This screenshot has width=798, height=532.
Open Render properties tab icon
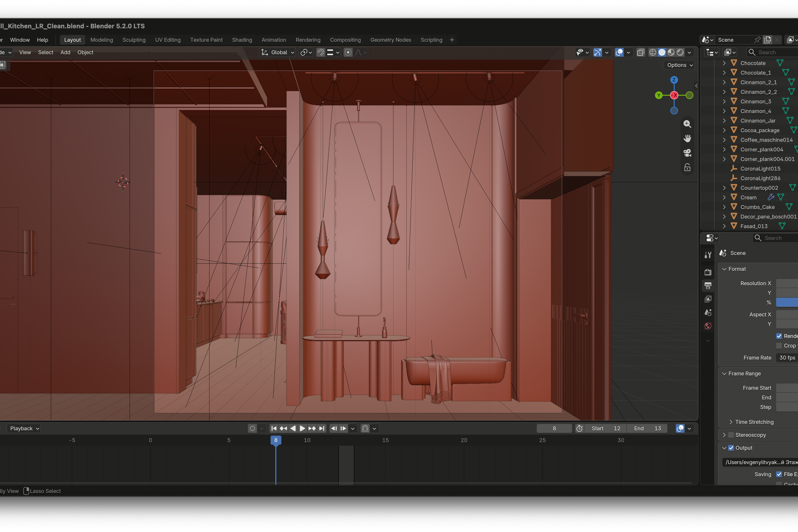coord(708,272)
